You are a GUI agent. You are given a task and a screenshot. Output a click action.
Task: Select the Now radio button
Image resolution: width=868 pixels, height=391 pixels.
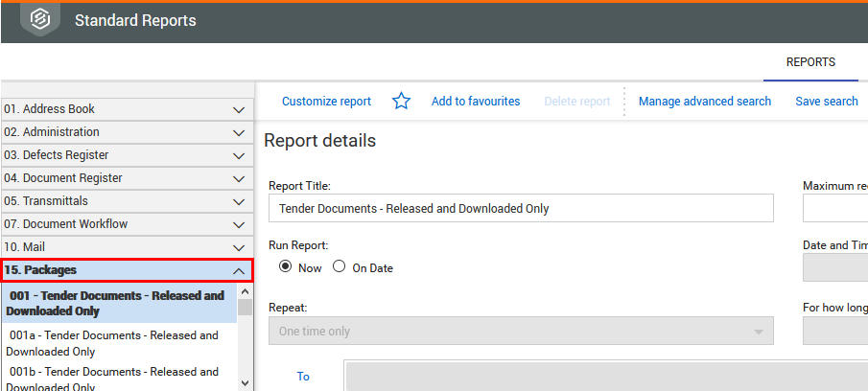point(285,267)
